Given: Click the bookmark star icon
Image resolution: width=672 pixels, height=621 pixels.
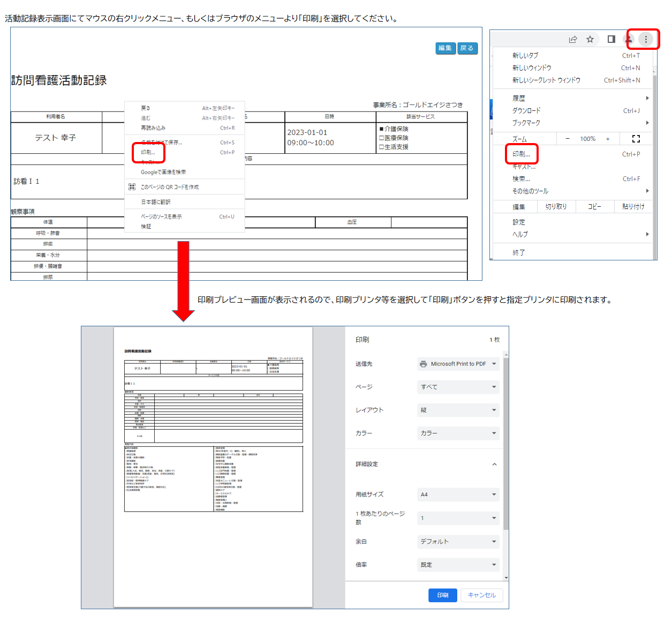Looking at the screenshot, I should pos(590,39).
